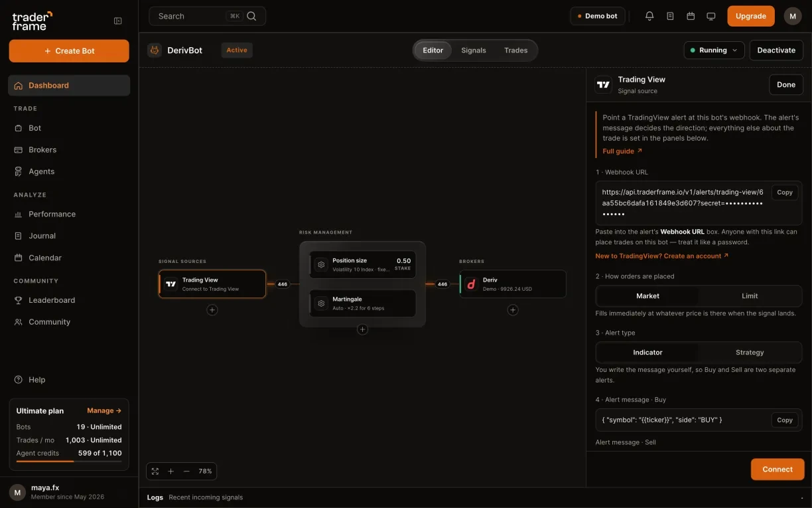The width and height of the screenshot is (812, 508).
Task: Add a signal source with plus icon
Action: click(x=212, y=309)
